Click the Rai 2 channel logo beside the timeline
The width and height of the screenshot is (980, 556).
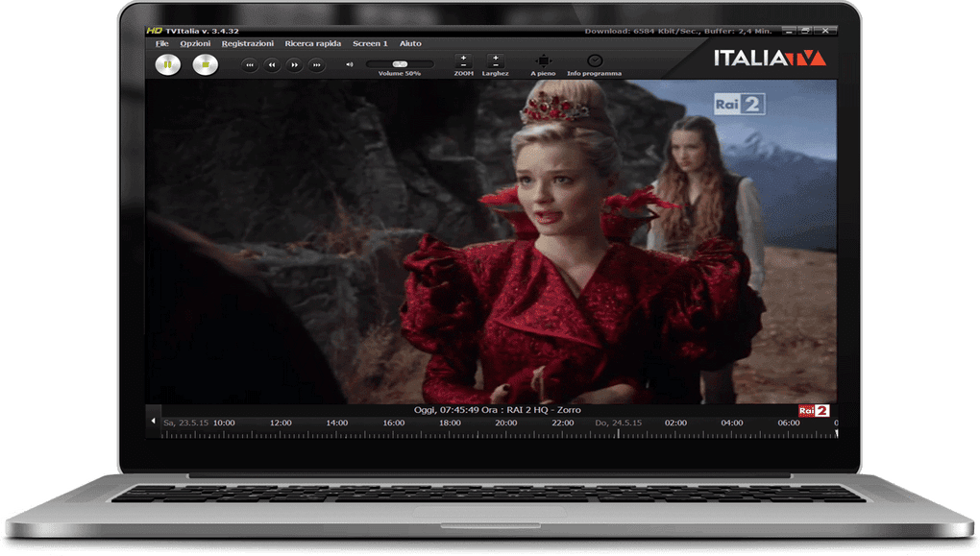tap(814, 410)
